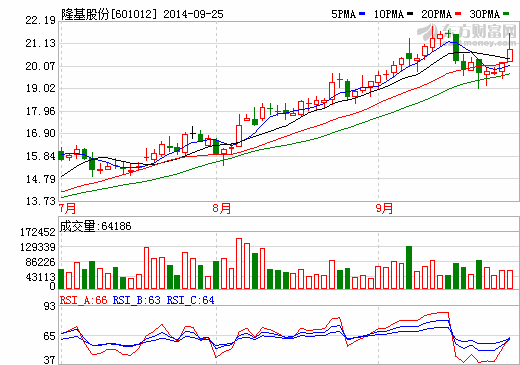Click the tallest green volume bar in September
Viewport: 520px width, 365px height.
pos(409,267)
